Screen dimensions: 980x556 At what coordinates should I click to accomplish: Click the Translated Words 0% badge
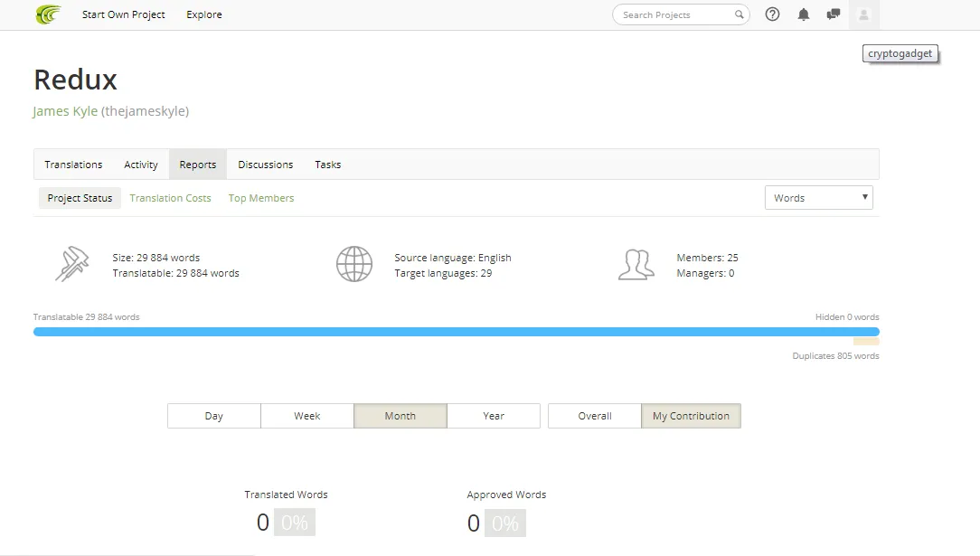[x=295, y=523]
